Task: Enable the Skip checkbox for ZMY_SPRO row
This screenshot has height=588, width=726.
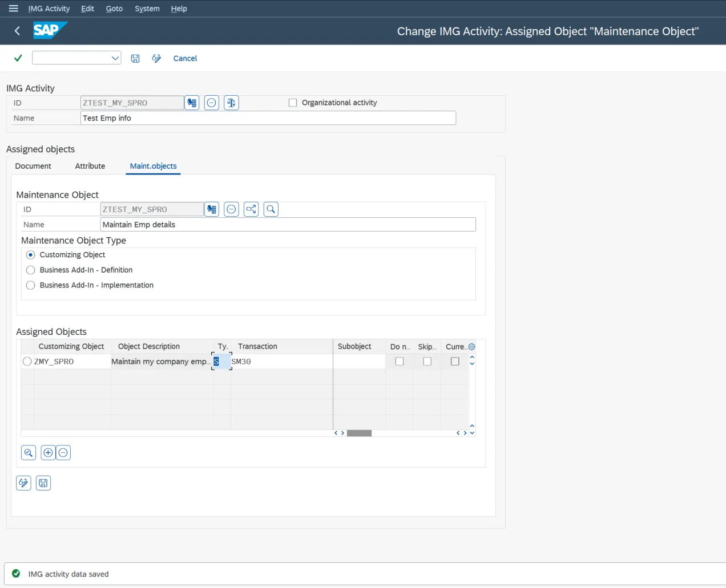Action: 427,361
